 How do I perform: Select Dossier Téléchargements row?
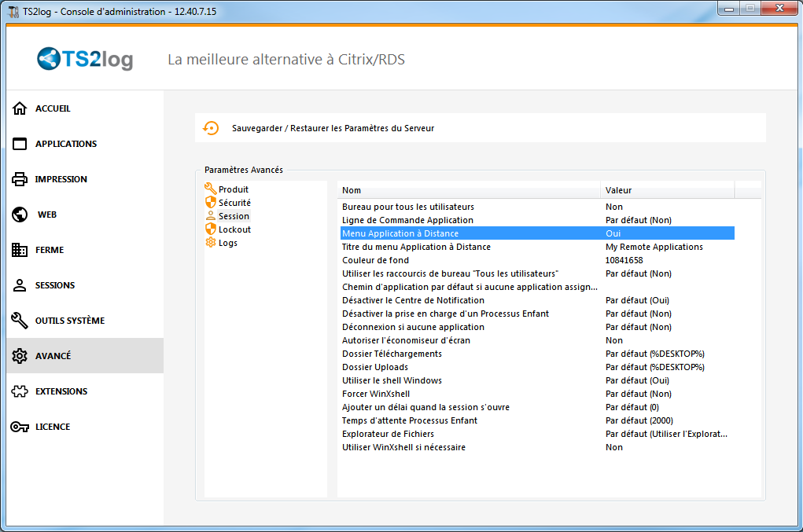coord(537,354)
